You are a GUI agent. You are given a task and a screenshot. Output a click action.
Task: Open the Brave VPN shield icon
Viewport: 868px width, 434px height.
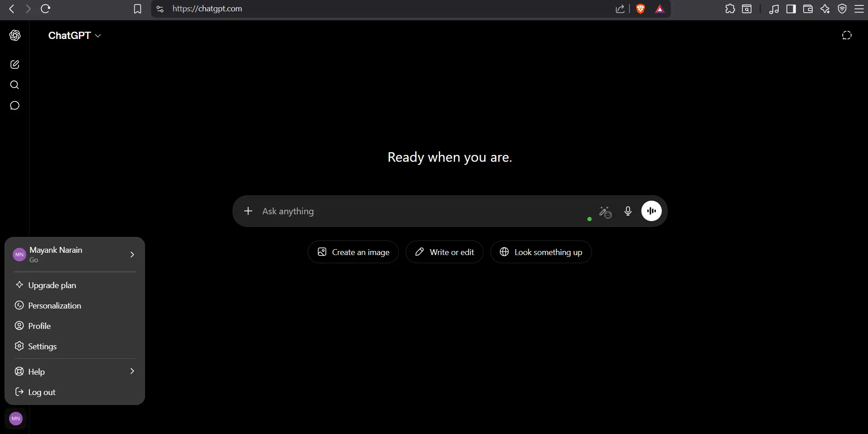tap(842, 9)
